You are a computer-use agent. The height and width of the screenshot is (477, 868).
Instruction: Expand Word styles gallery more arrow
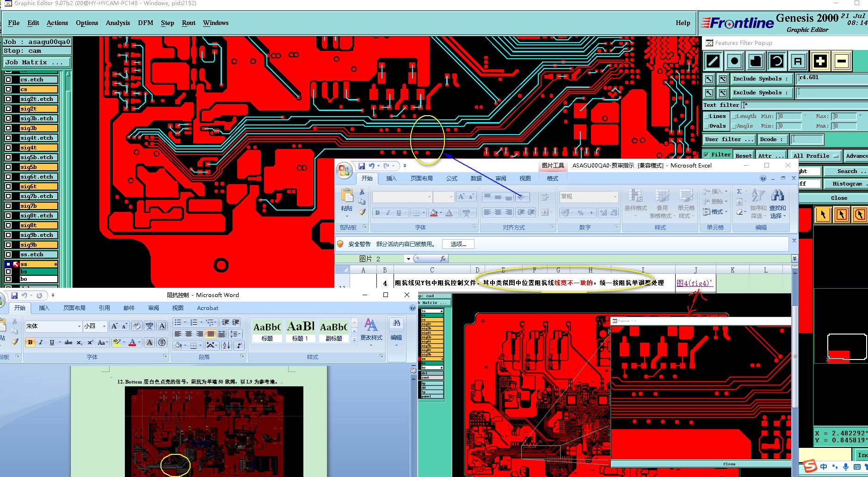pos(355,340)
